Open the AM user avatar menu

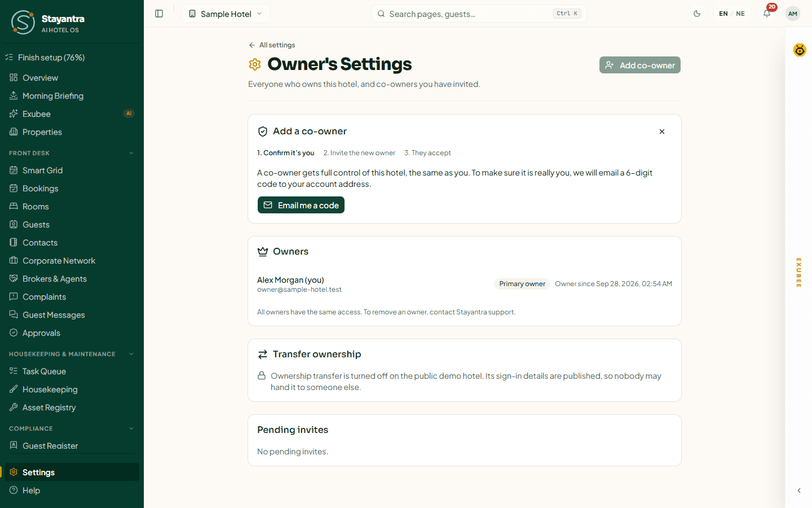tap(793, 14)
